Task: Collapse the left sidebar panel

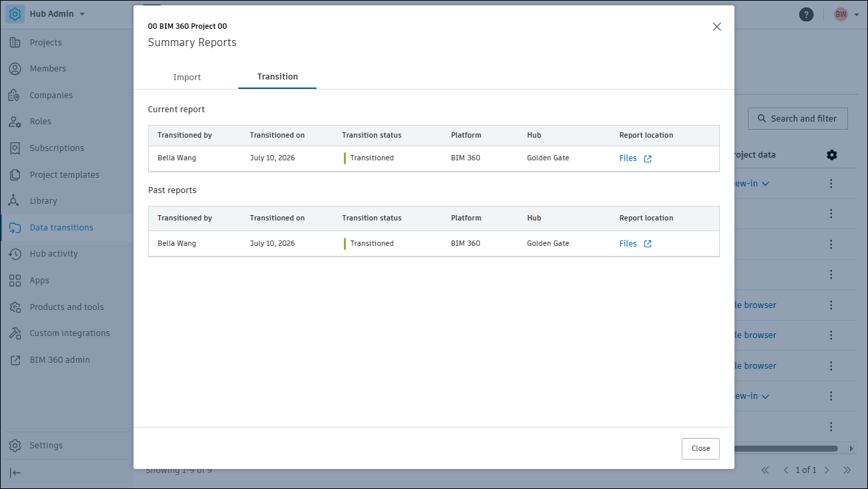Action: point(15,473)
